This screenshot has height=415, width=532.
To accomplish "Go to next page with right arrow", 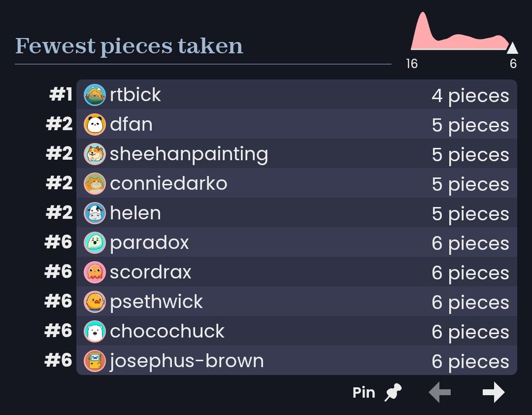I will [494, 392].
